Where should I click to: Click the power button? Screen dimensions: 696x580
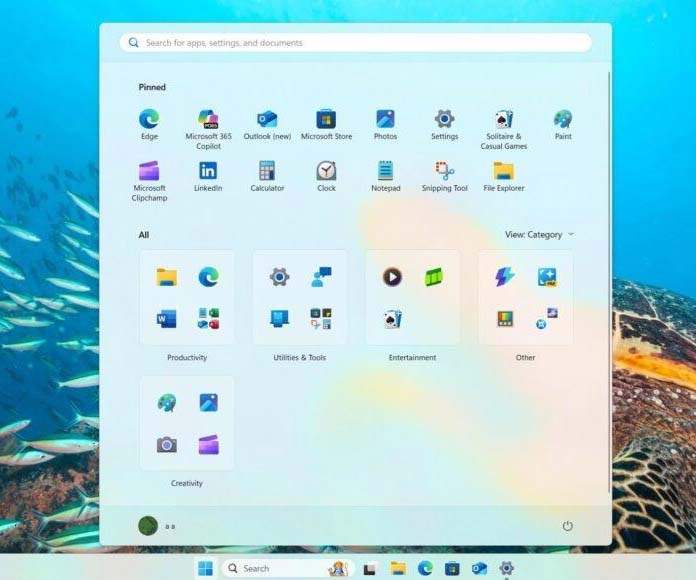[x=568, y=526]
